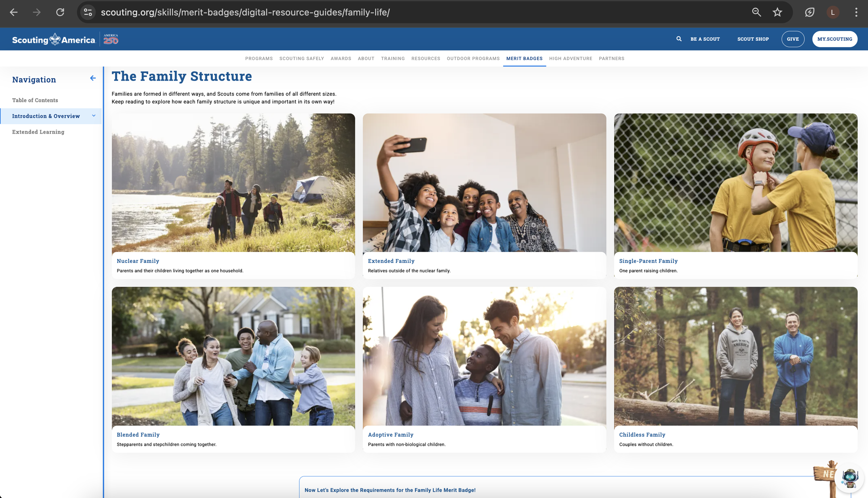Click the site search magnifier icon
868x498 pixels.
[679, 39]
